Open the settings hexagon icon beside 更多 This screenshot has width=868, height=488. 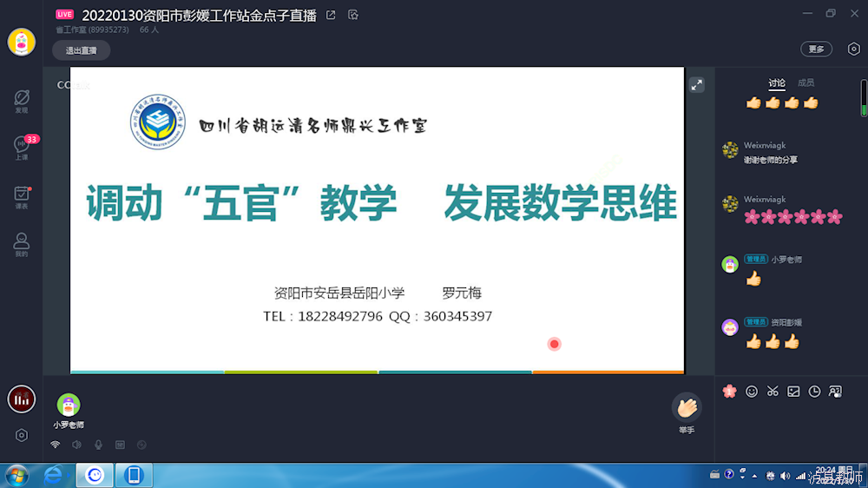(853, 49)
